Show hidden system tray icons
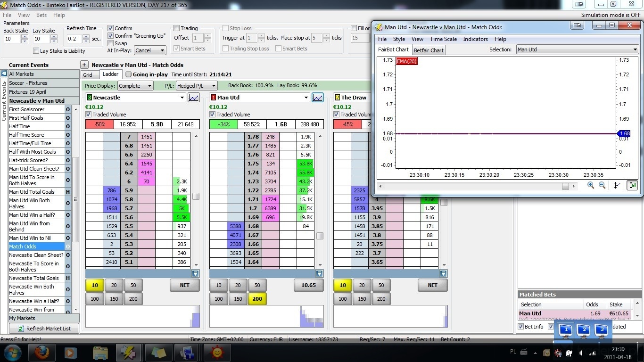 (535, 353)
